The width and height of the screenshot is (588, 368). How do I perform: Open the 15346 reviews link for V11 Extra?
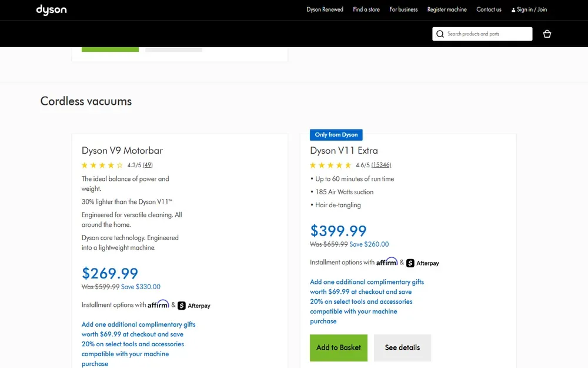[381, 165]
